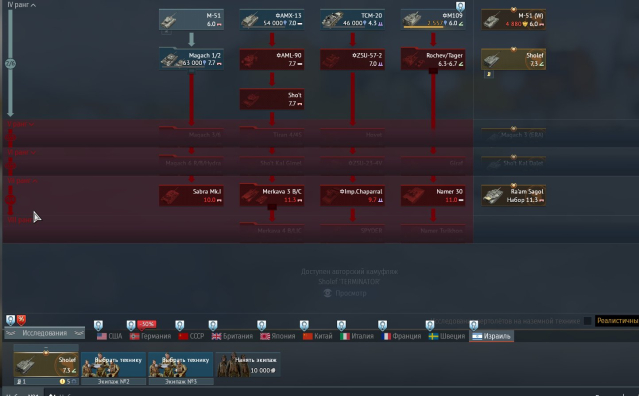639x396 pixels.
Task: Click the -50% discount badge above Германия
Action: pos(147,324)
